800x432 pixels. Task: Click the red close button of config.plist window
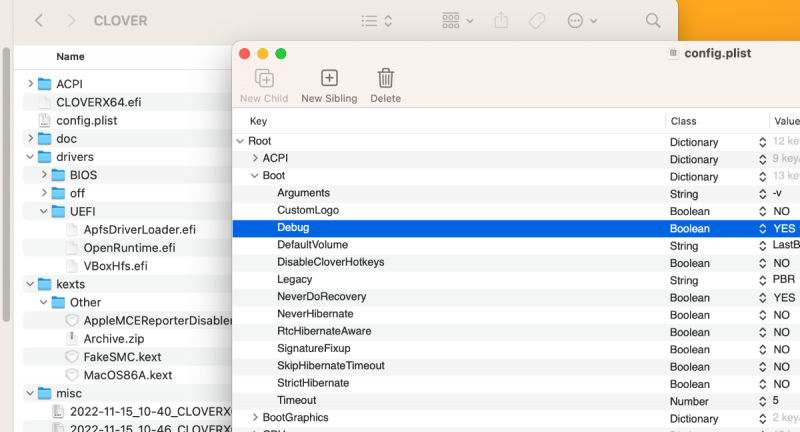(x=244, y=54)
